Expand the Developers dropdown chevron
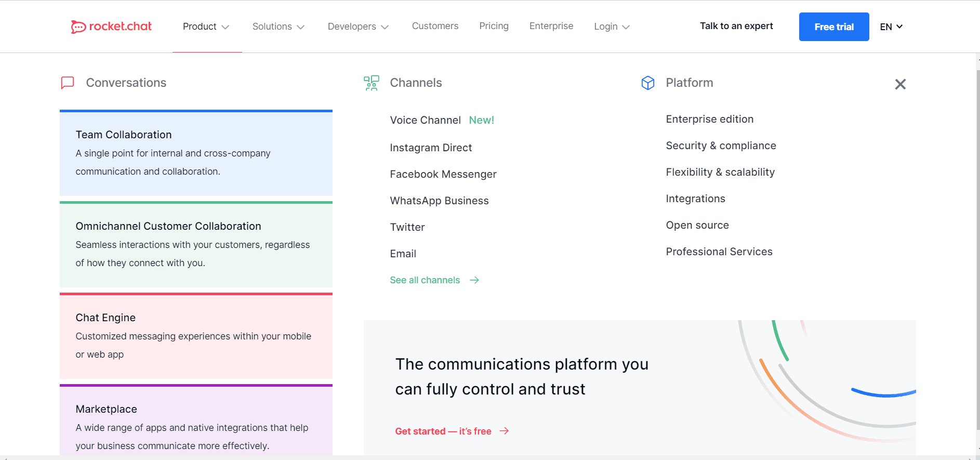This screenshot has width=980, height=460. tap(385, 27)
